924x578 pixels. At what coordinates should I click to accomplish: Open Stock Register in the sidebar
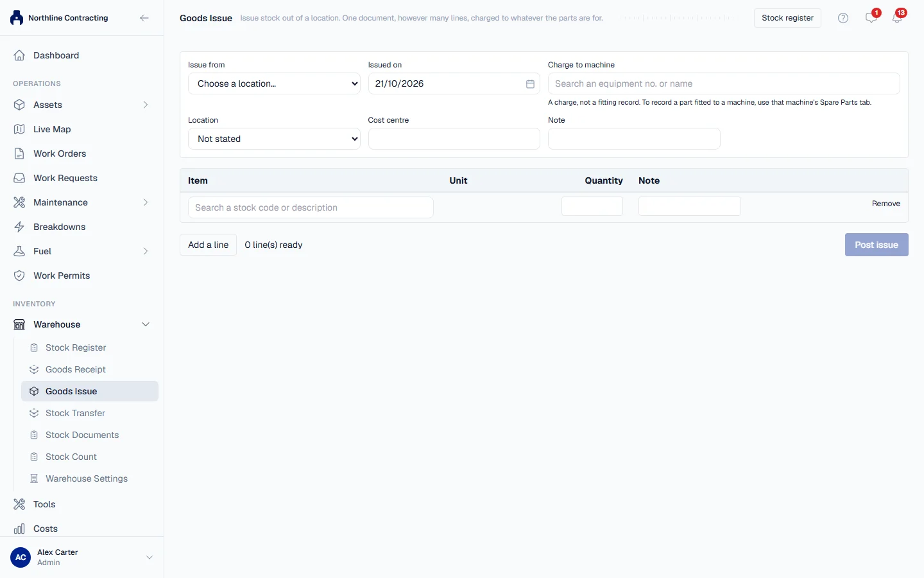click(90, 347)
